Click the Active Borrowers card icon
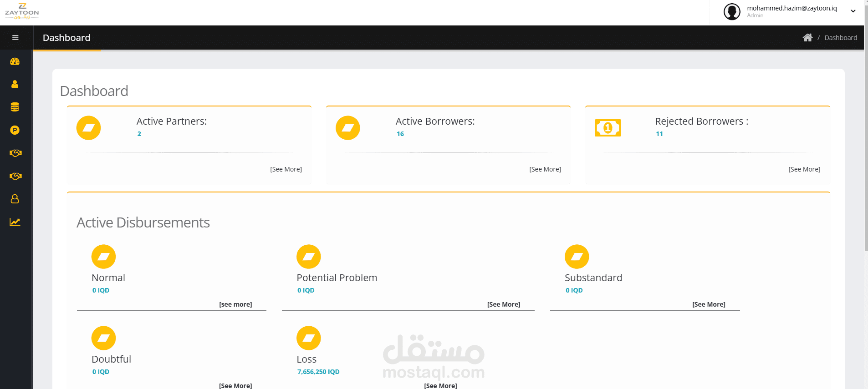The image size is (868, 389). coord(348,128)
